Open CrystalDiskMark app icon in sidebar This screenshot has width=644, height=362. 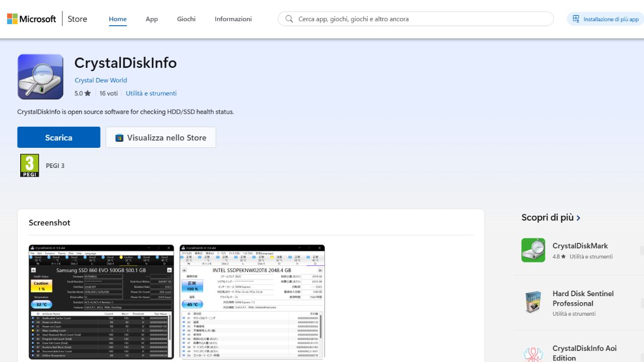pos(533,250)
